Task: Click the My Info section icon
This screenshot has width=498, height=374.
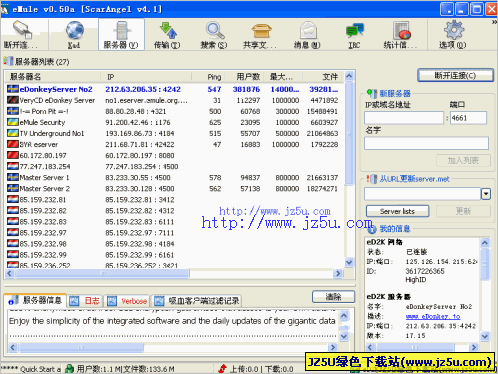Action: (x=372, y=229)
